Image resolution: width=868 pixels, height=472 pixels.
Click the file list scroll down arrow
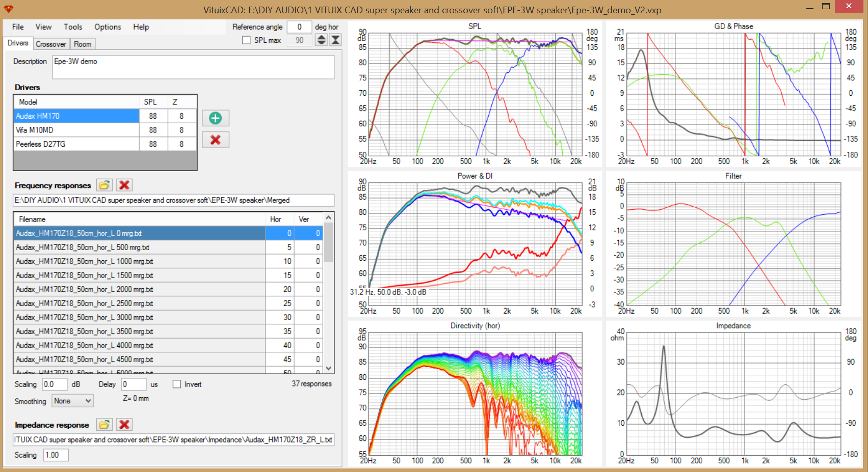click(x=329, y=368)
